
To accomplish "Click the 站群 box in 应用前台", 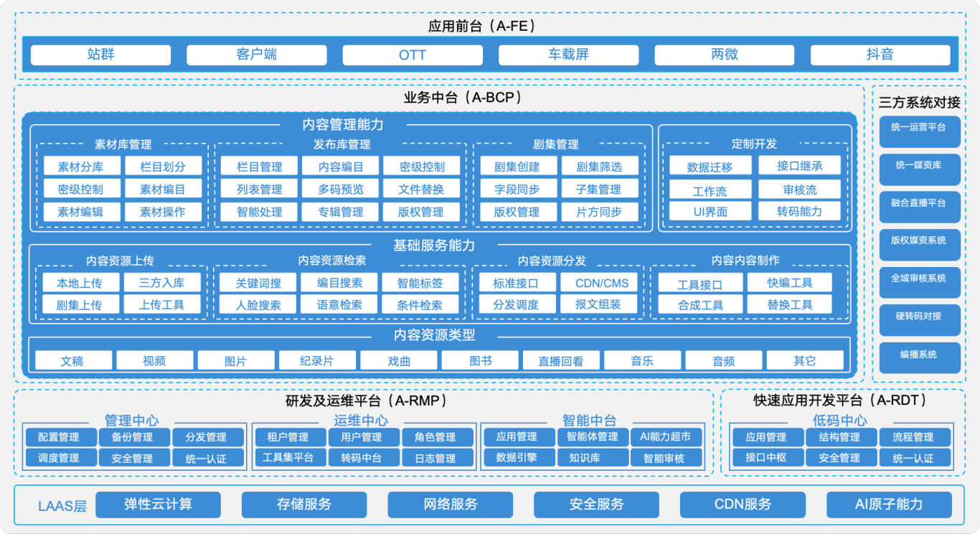I will (x=100, y=55).
